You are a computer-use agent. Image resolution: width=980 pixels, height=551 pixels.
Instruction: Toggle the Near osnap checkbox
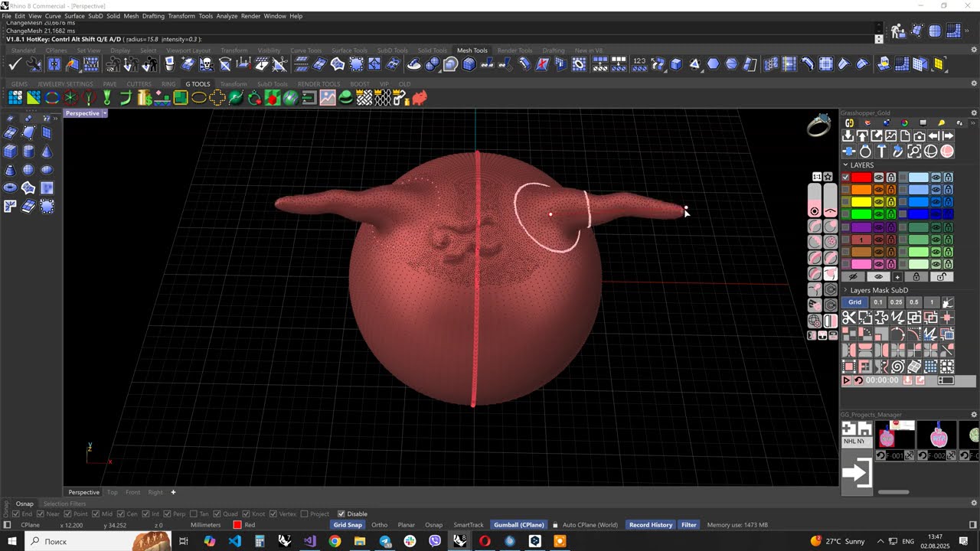tap(40, 514)
